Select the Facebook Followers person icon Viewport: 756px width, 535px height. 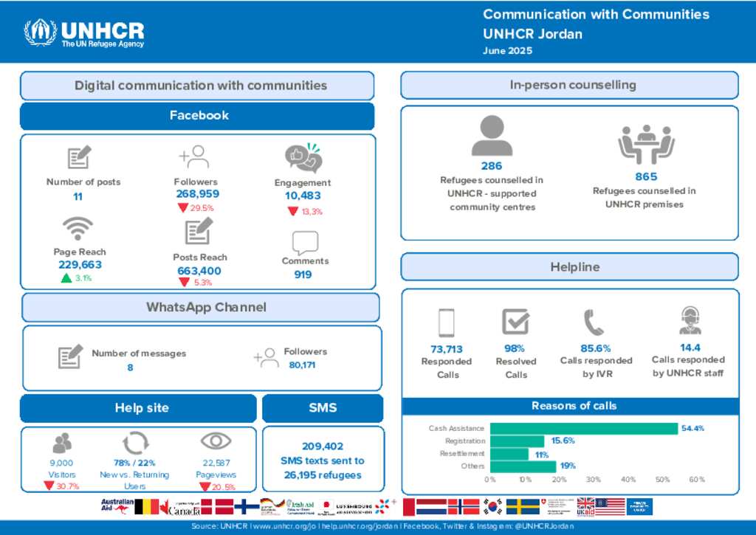[x=194, y=157]
